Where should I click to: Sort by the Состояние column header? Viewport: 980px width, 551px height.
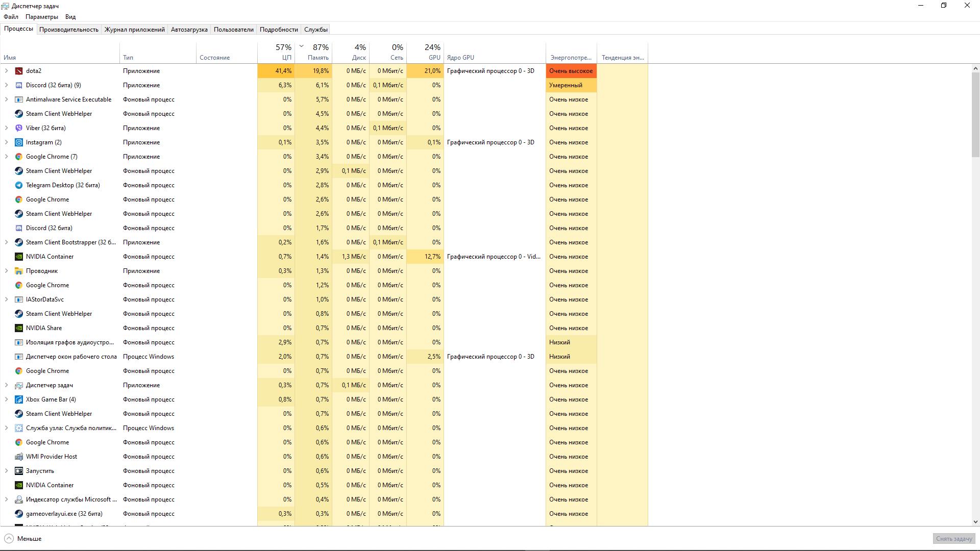(x=227, y=53)
